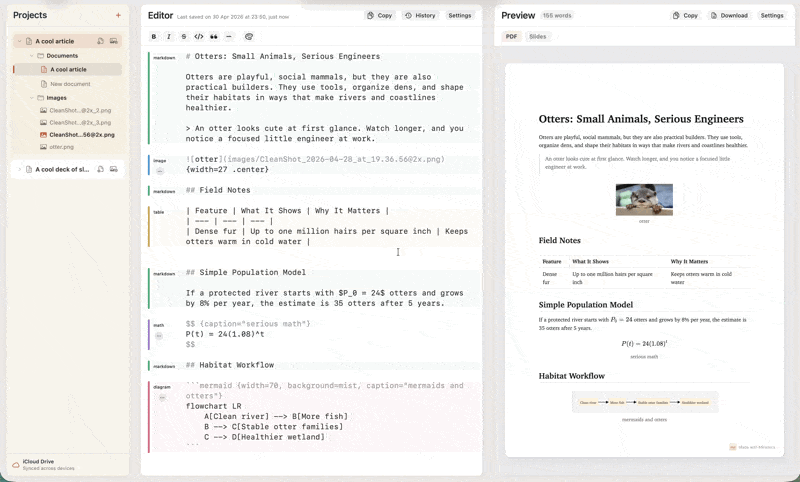Add a new project with the plus icon

(118, 15)
